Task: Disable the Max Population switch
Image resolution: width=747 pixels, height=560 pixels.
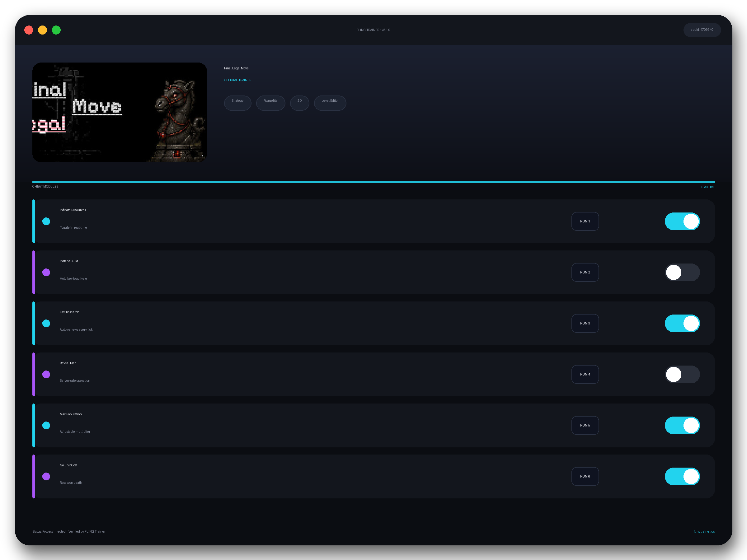Action: (x=682, y=425)
